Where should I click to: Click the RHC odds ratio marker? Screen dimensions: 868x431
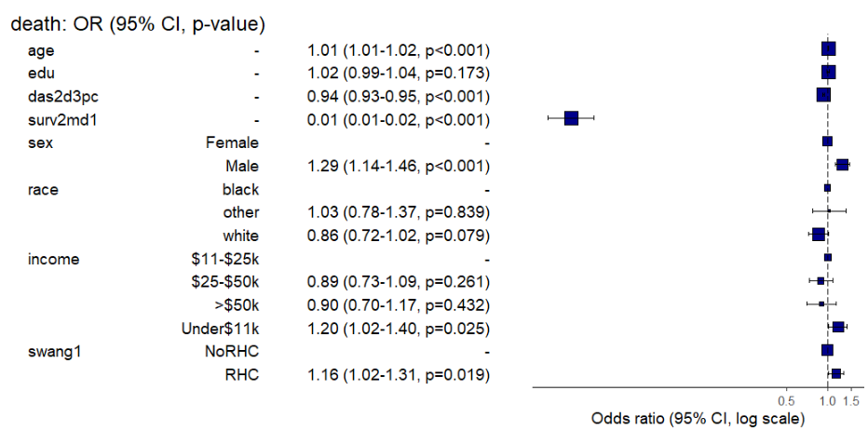(x=836, y=373)
